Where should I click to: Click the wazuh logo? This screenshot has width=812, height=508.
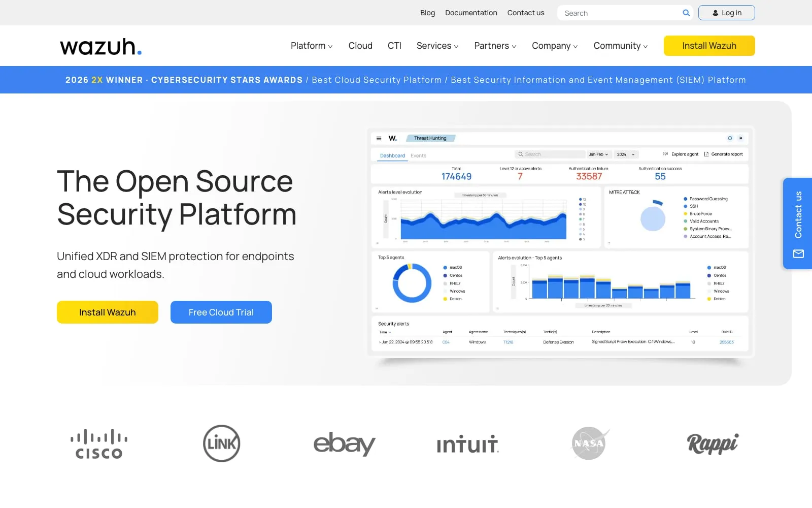(100, 46)
